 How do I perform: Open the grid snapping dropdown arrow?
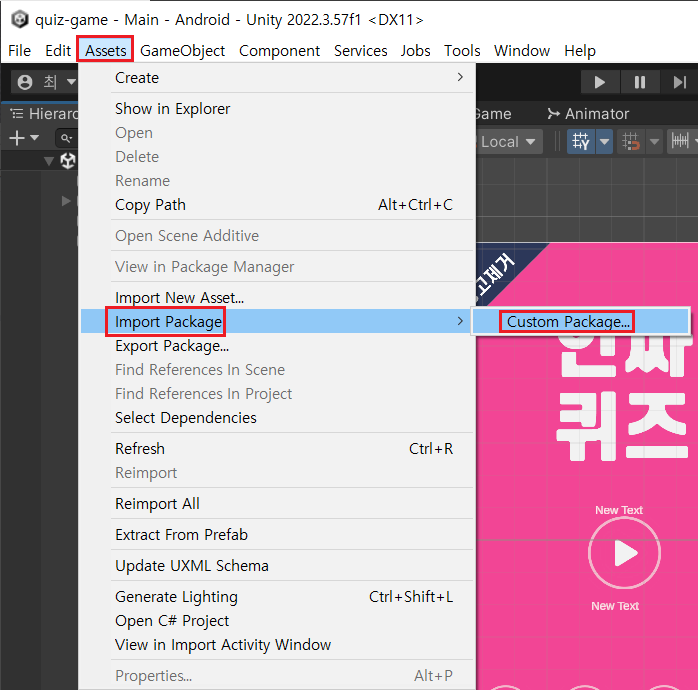(x=654, y=142)
